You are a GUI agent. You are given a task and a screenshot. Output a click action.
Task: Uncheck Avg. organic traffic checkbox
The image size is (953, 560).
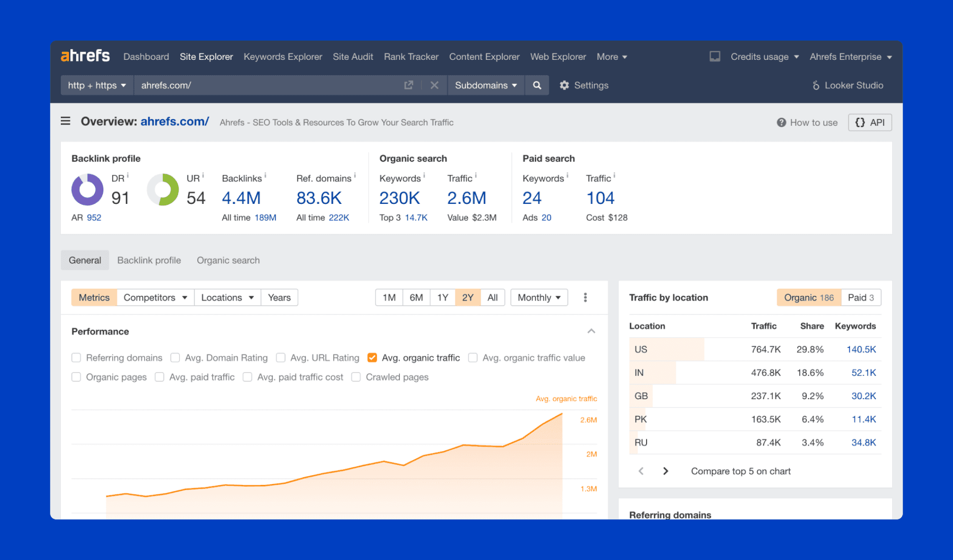372,358
